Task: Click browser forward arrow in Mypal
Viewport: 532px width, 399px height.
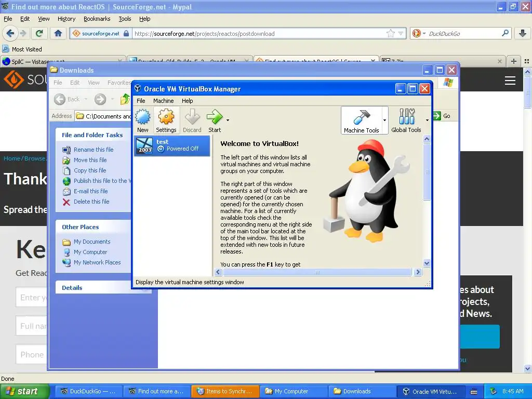Action: point(23,33)
